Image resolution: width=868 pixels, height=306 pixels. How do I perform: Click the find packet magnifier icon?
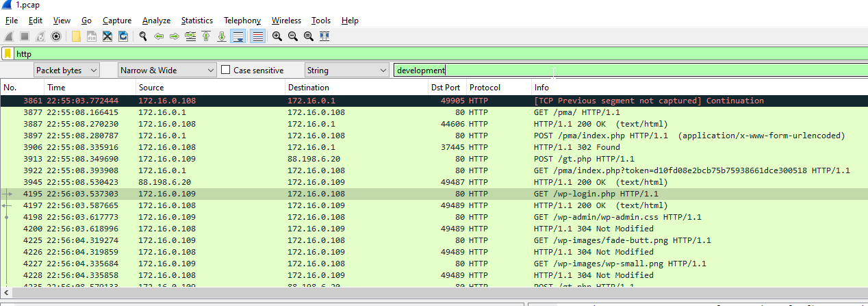143,36
